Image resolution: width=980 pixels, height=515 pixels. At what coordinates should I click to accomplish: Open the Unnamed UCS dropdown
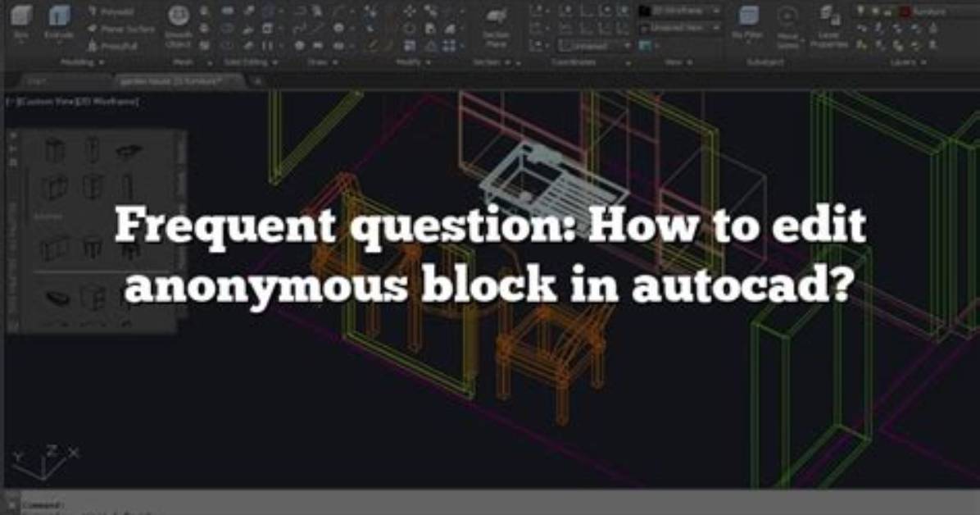point(594,46)
